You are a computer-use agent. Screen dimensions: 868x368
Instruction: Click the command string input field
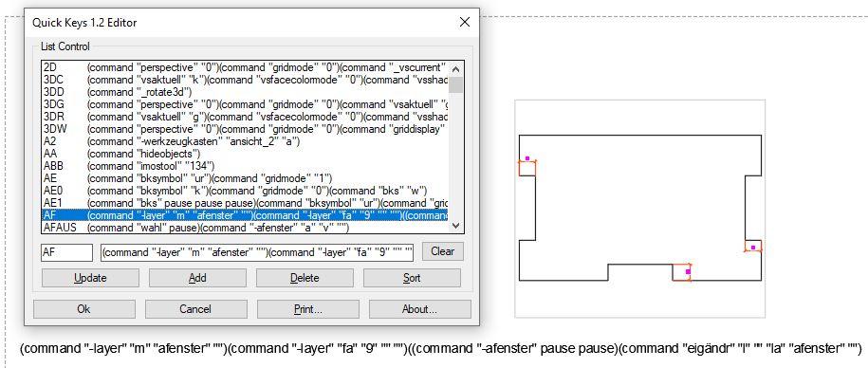point(257,252)
